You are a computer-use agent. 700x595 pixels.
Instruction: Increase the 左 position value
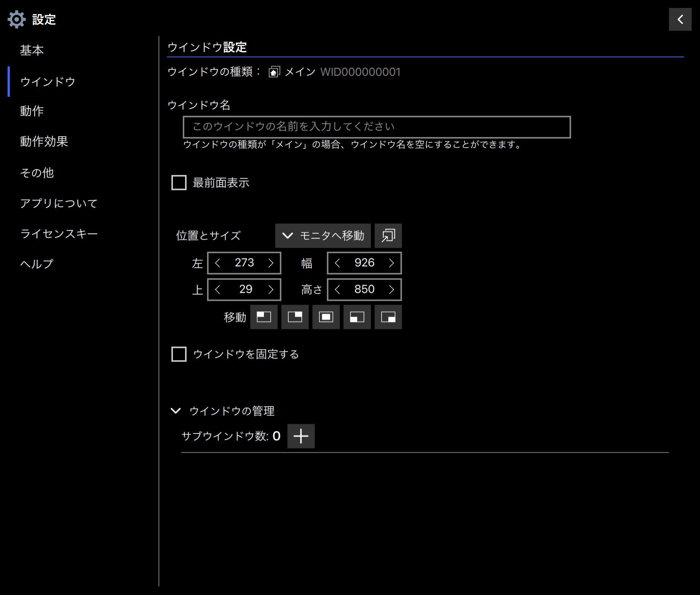click(x=271, y=263)
